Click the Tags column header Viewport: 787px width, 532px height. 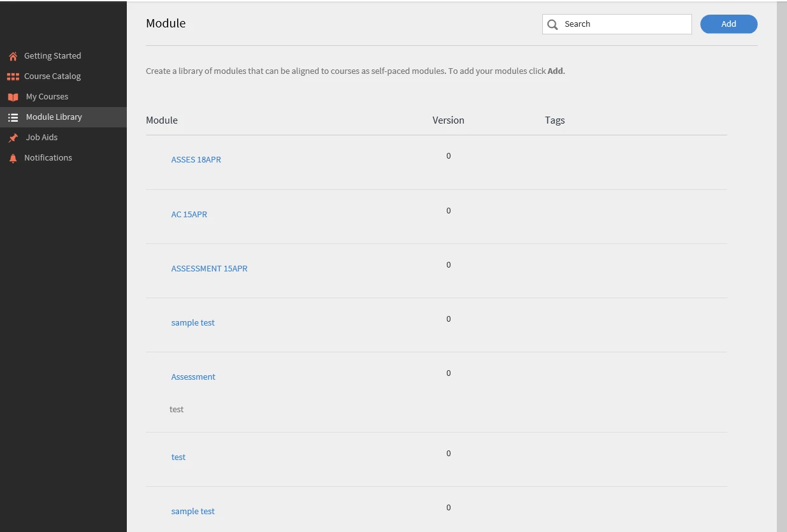554,120
